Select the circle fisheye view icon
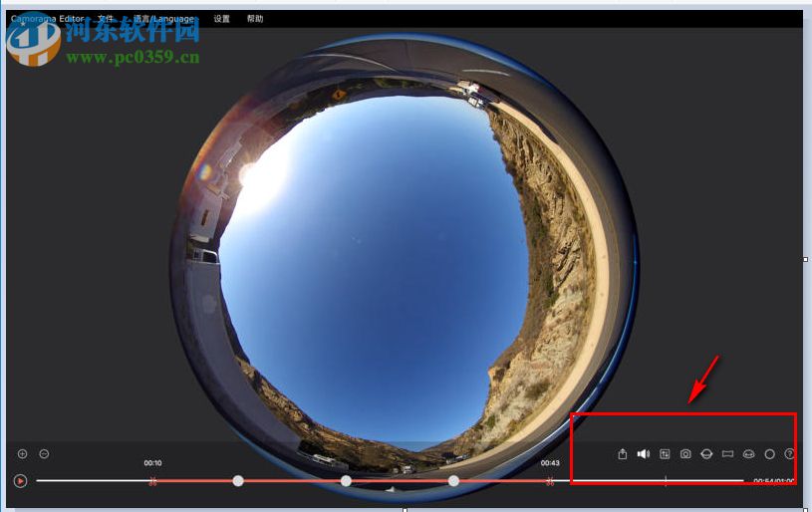This screenshot has width=812, height=512. coord(769,454)
